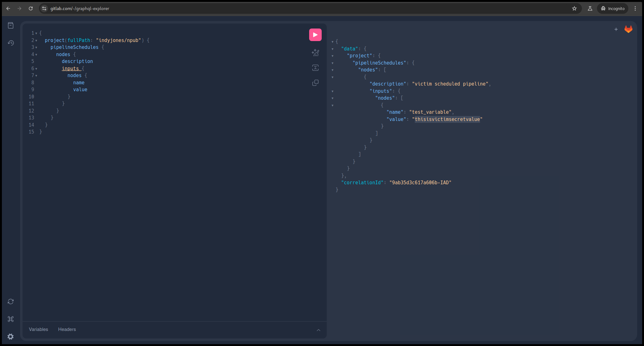Click the value field on line 9

coord(80,90)
